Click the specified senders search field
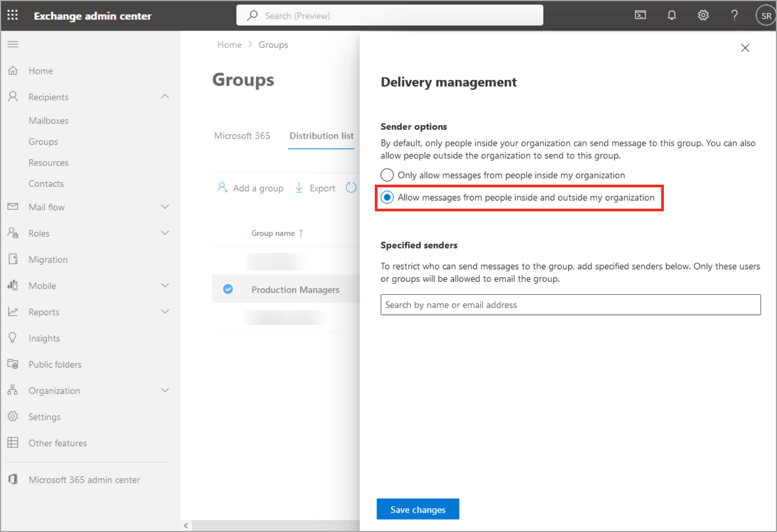Screen dimensions: 777x532 pyautogui.click(x=570, y=305)
